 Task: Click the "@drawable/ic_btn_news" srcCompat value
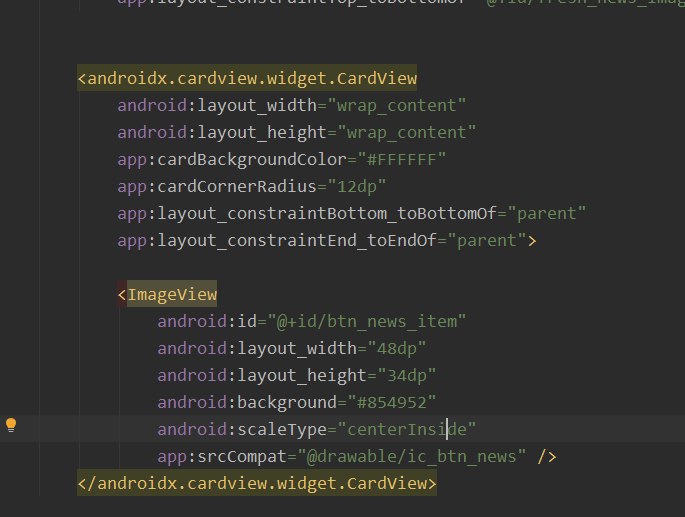(412, 457)
